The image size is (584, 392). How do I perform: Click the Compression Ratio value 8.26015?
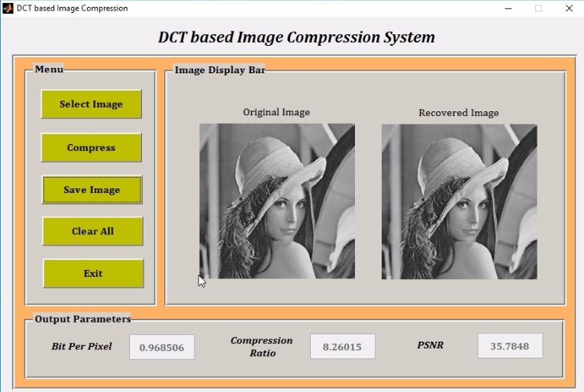(x=343, y=346)
